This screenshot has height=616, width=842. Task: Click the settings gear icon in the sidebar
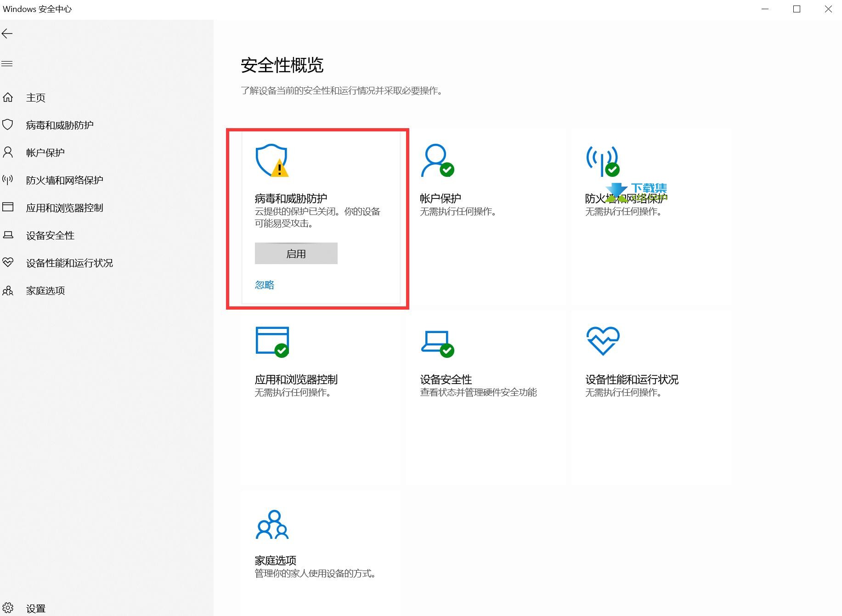[8, 608]
